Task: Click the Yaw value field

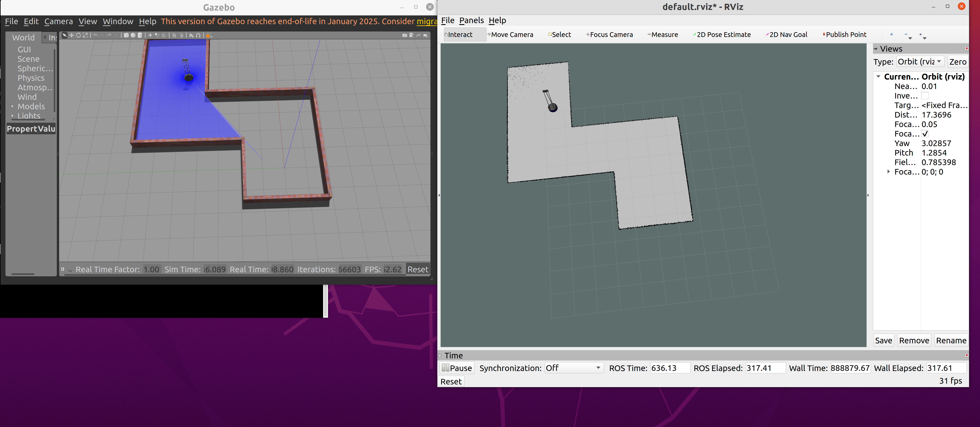Action: coord(937,144)
